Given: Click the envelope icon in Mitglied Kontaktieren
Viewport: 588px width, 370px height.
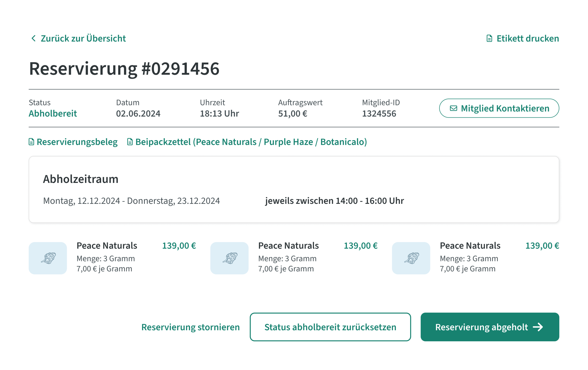Looking at the screenshot, I should click(453, 108).
